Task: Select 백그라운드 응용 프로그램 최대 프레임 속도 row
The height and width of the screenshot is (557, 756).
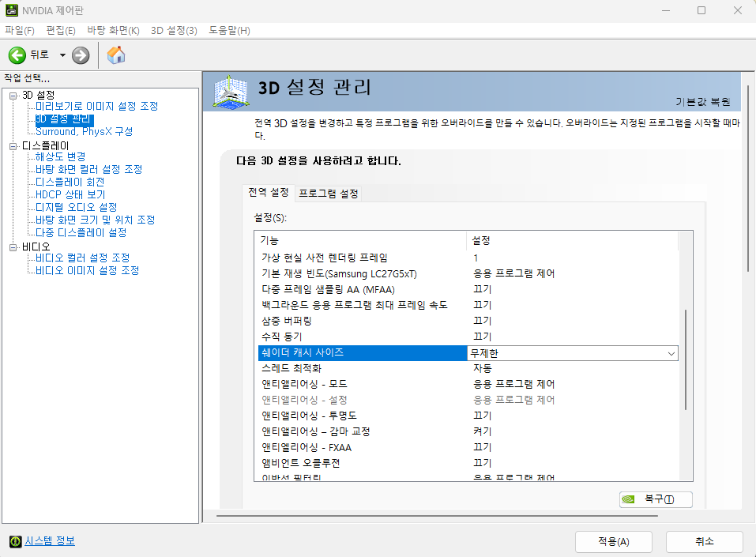Action: (468, 305)
